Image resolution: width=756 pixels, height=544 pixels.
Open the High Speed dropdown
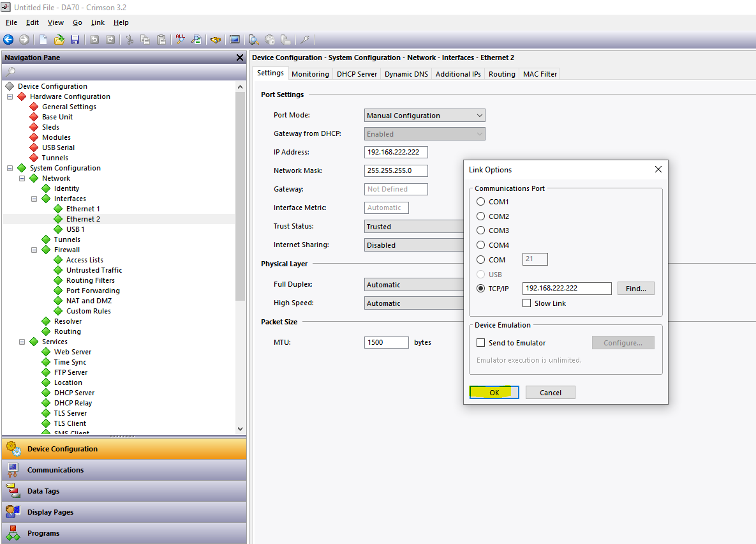pos(413,303)
